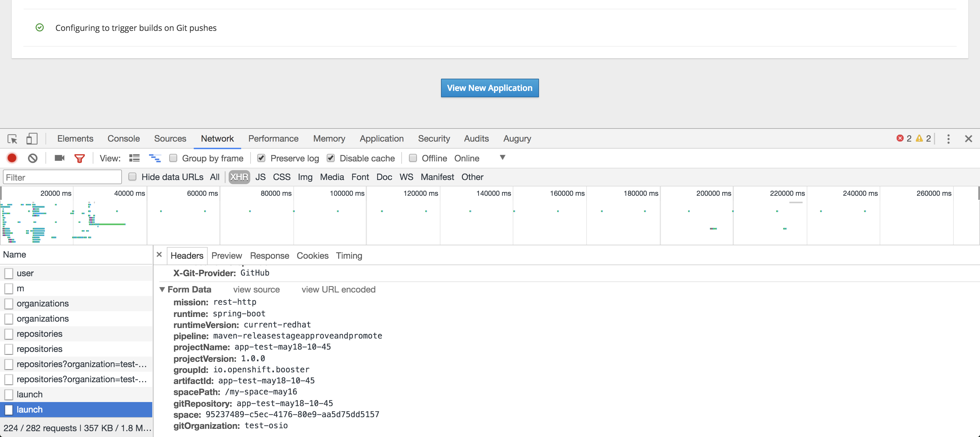Stop recording network log
Image resolution: width=980 pixels, height=437 pixels.
pyautogui.click(x=11, y=158)
